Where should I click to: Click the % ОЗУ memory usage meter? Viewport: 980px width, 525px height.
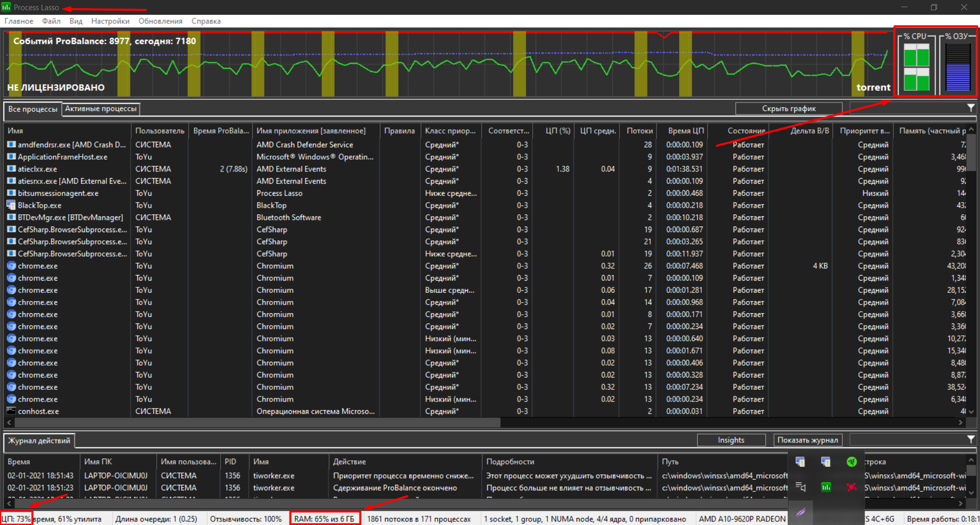point(958,64)
